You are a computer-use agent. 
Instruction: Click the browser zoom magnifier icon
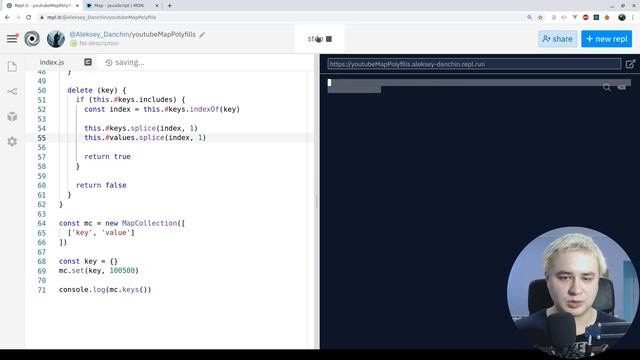(529, 17)
